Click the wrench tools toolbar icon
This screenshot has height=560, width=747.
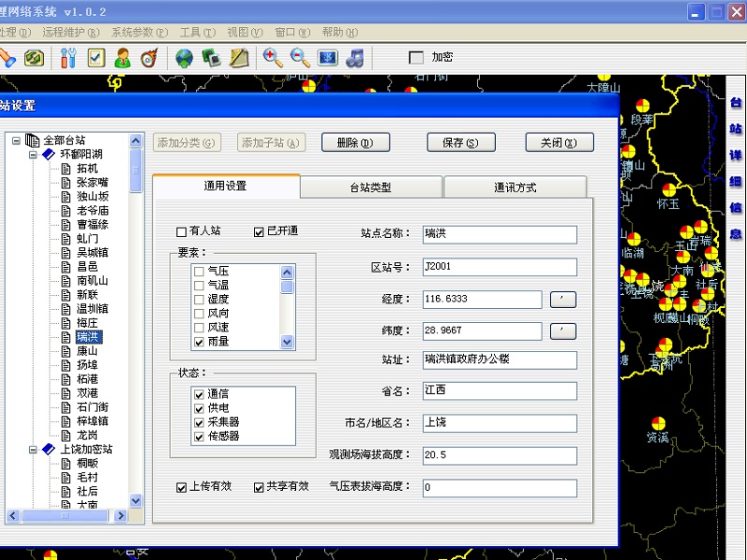(68, 58)
